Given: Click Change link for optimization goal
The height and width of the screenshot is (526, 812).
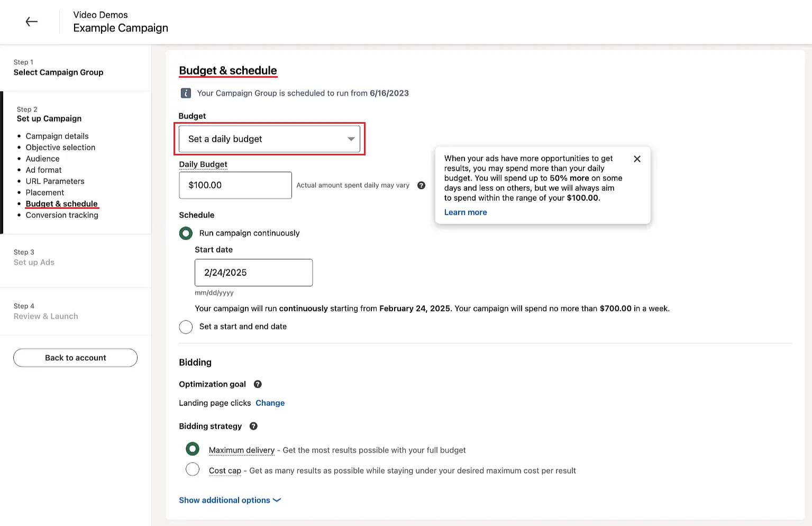Looking at the screenshot, I should click(x=270, y=403).
